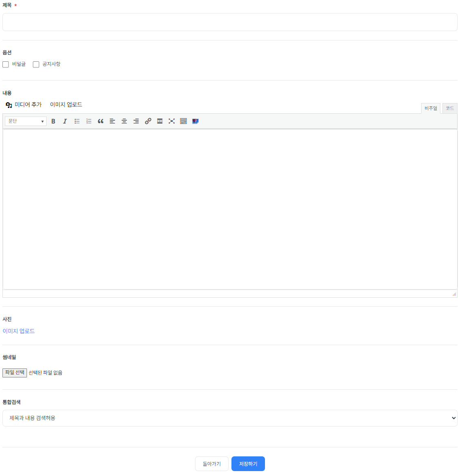Click the insert link icon

tap(148, 121)
